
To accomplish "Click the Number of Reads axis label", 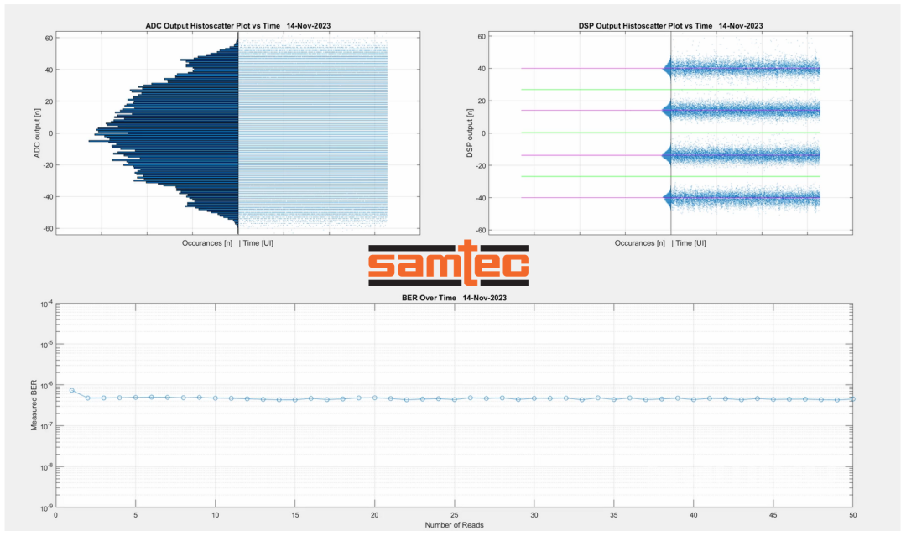I will point(454,525).
